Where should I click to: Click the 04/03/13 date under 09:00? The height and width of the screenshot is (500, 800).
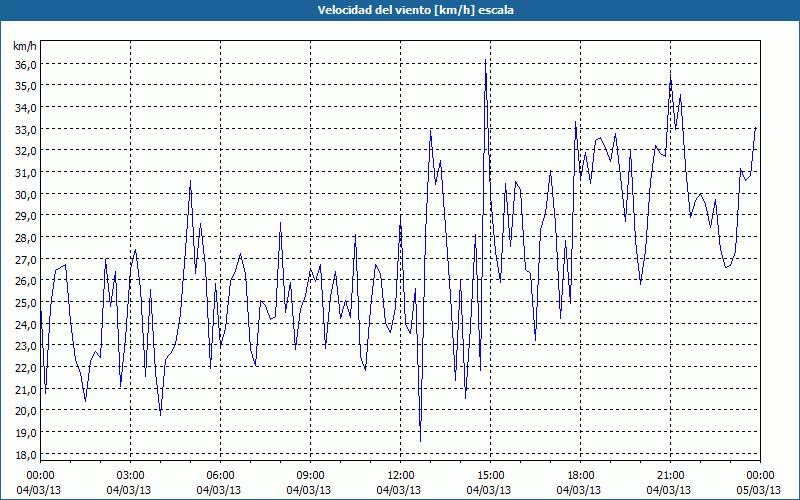308,490
